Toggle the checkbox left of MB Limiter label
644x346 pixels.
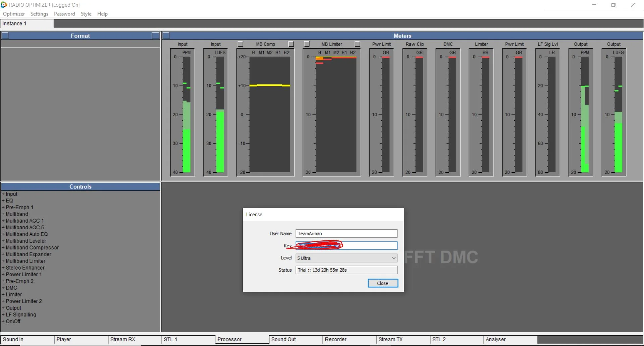tap(307, 44)
